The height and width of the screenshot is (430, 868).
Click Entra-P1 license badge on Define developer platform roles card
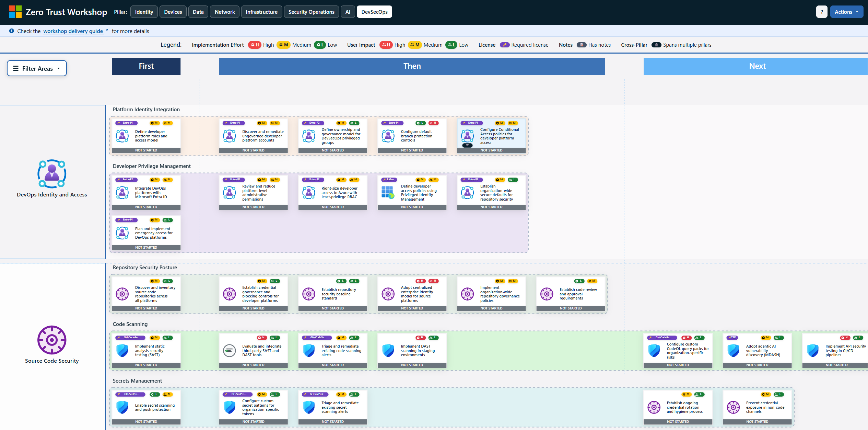pyautogui.click(x=127, y=123)
